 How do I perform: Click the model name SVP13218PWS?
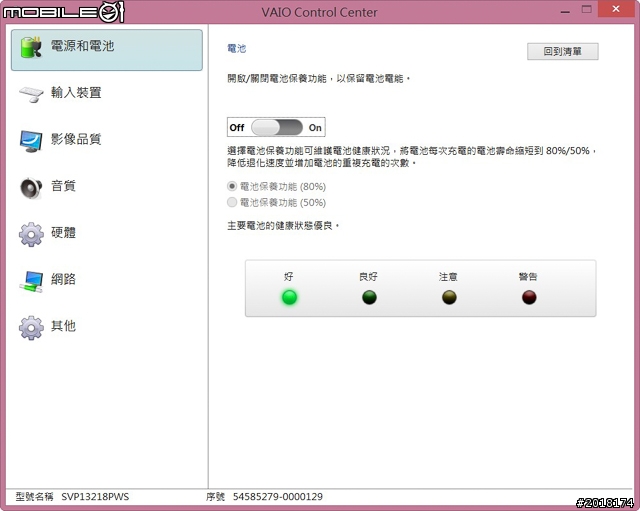click(95, 497)
